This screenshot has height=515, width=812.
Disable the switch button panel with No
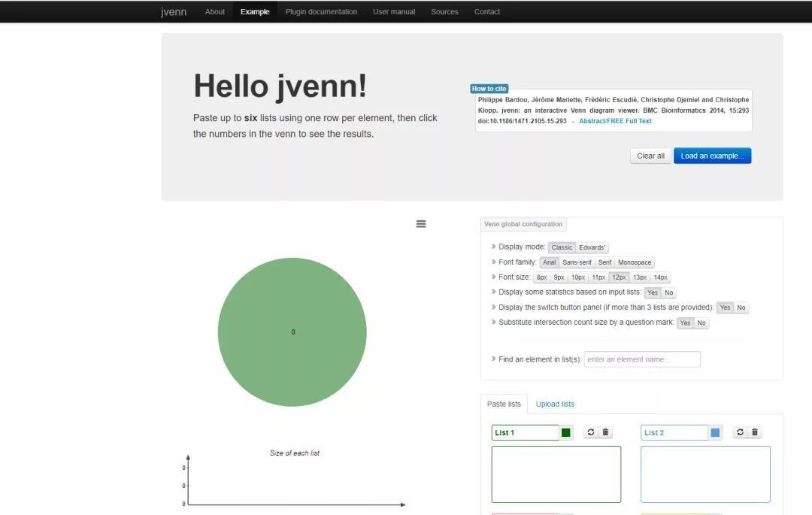coord(741,307)
